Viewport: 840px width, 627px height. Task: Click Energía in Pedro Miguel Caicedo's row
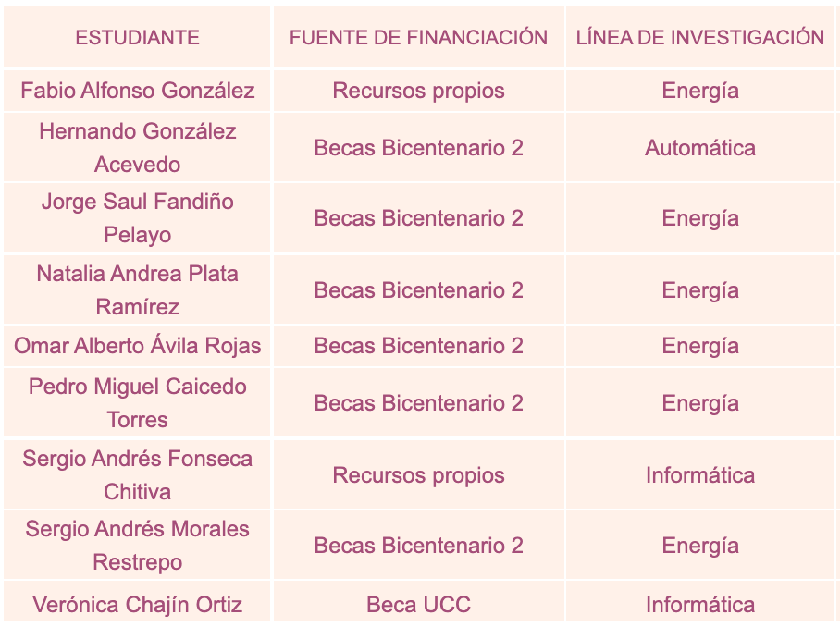pos(700,403)
